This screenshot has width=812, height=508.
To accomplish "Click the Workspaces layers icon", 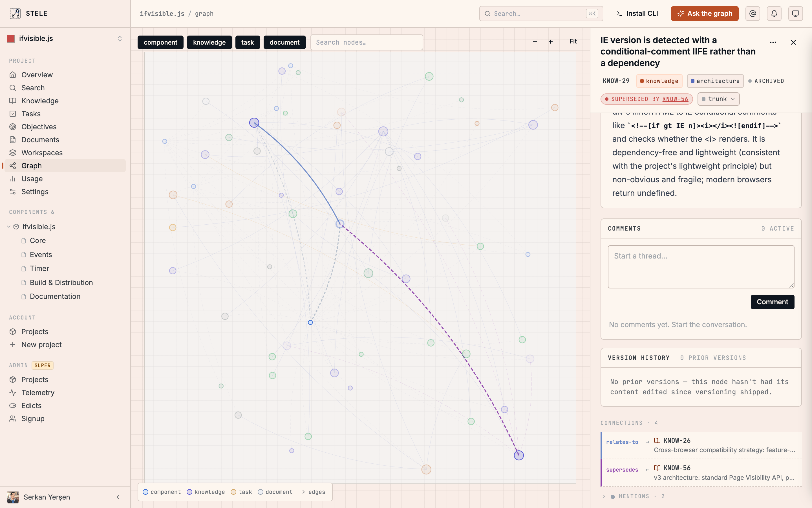I will [13, 152].
